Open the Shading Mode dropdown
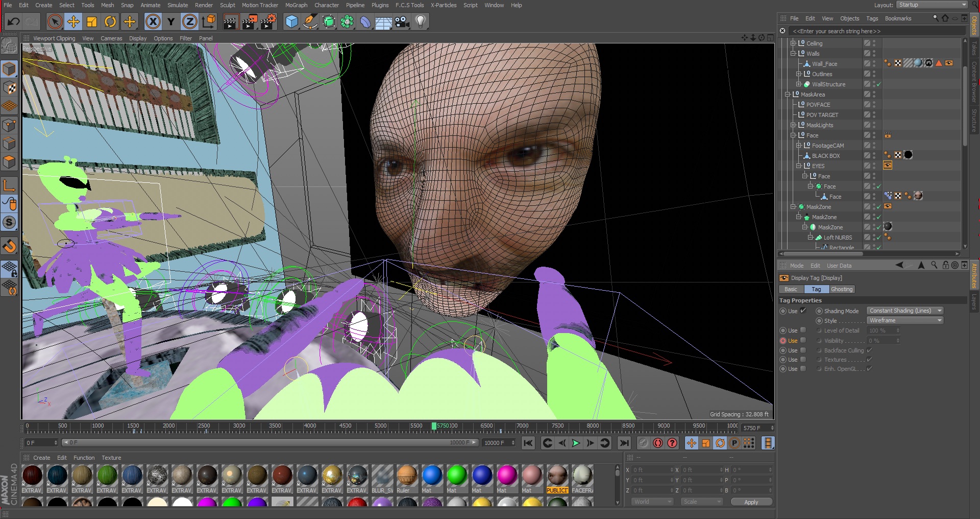Image resolution: width=980 pixels, height=519 pixels. (904, 311)
